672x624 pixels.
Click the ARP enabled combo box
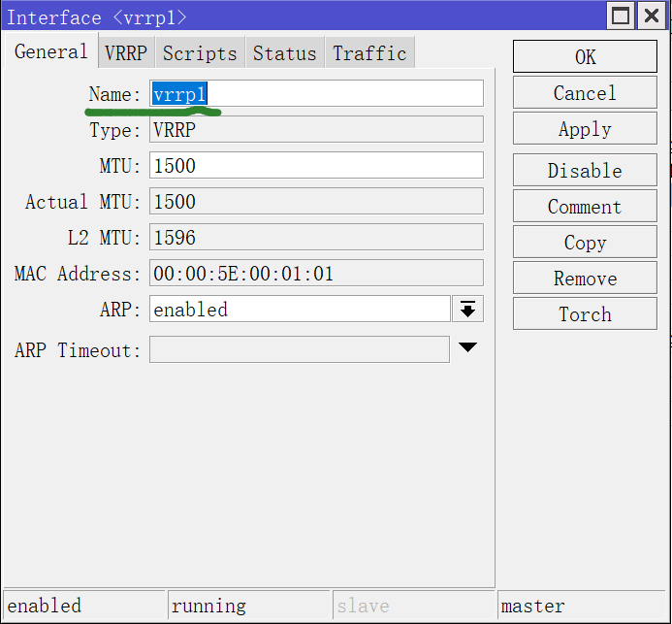pyautogui.click(x=300, y=310)
